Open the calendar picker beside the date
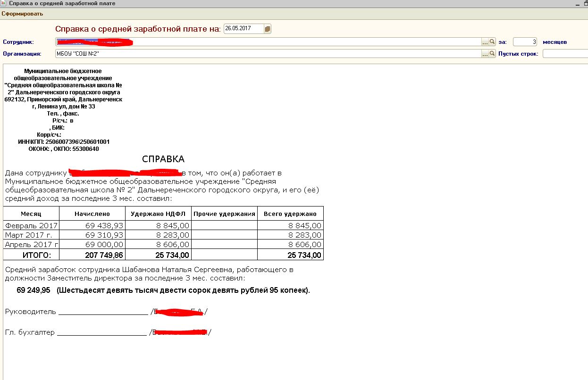The image size is (588, 380). [x=268, y=29]
